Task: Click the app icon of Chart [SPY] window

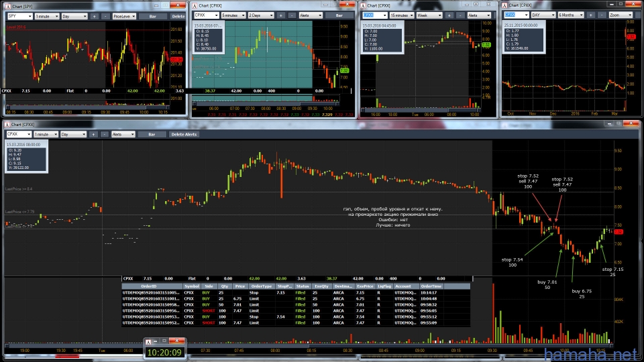Action: click(8, 6)
